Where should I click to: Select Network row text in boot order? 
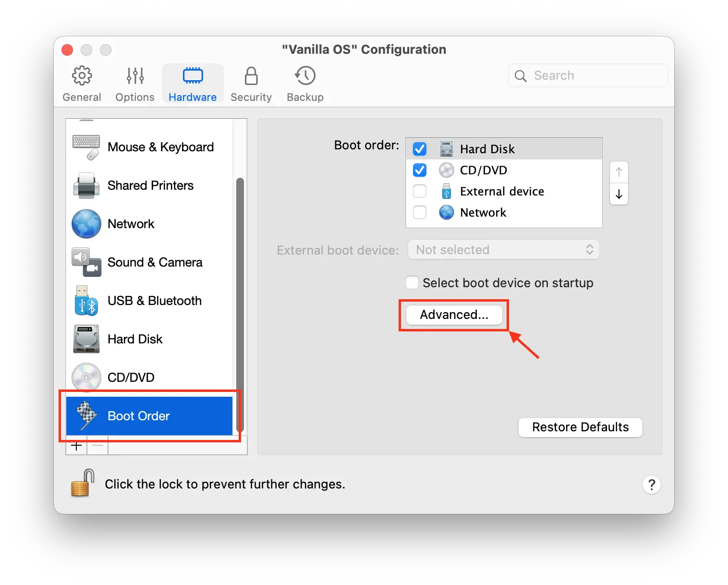[483, 212]
